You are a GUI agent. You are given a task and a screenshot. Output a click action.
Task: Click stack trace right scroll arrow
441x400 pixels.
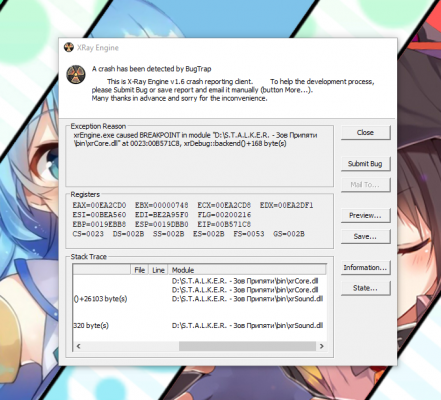click(321, 346)
